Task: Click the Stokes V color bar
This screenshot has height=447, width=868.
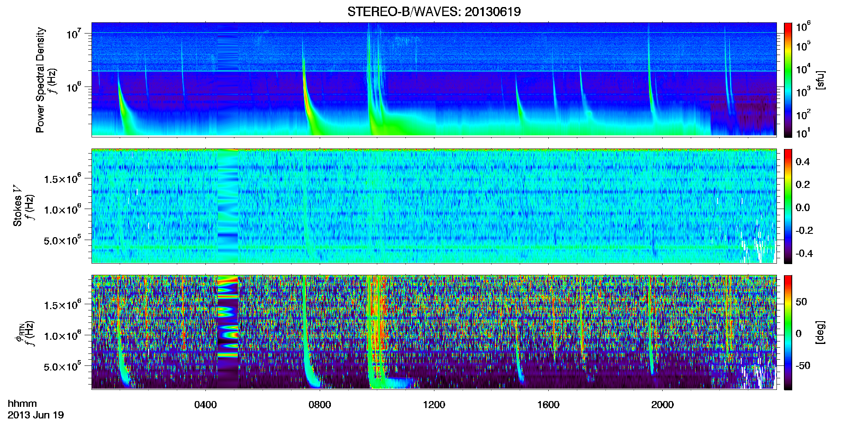Action: [x=788, y=206]
